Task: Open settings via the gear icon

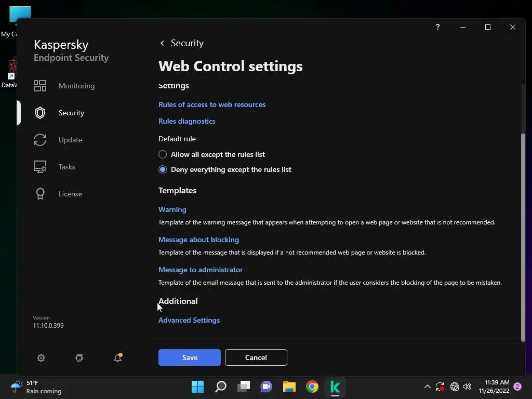Action: 41,357
